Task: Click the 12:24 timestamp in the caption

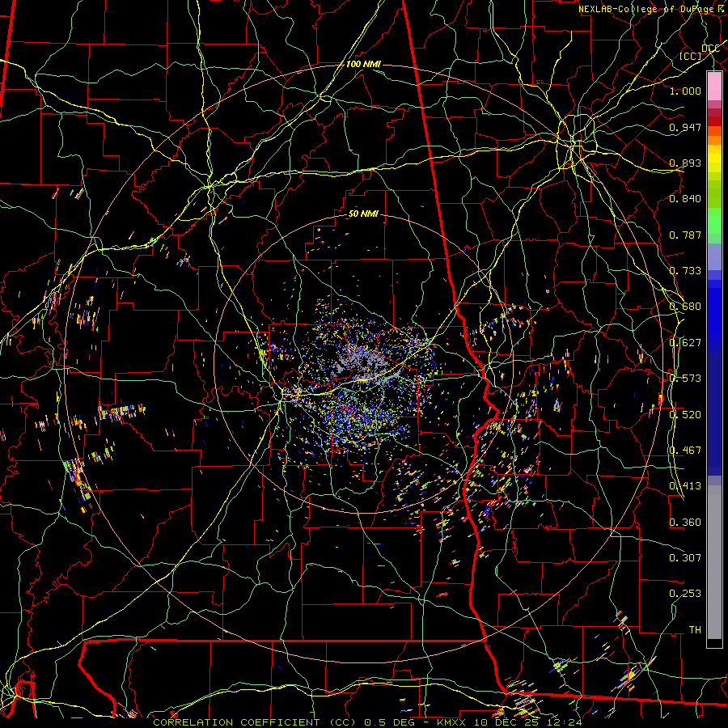Action: [566, 722]
